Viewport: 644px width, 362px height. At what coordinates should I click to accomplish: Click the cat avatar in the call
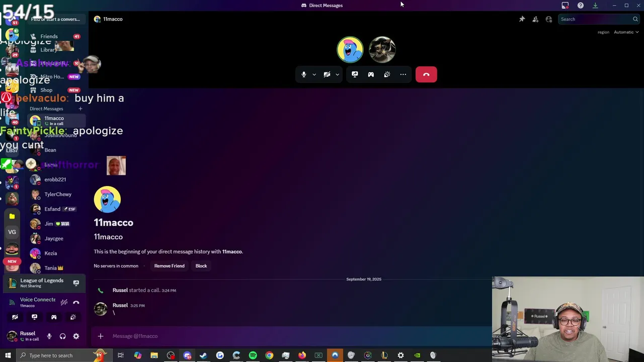point(382,49)
